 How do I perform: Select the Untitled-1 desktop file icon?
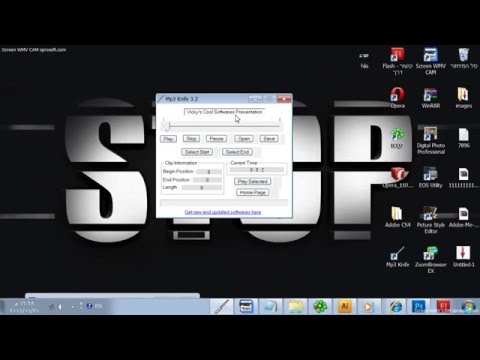464,257
